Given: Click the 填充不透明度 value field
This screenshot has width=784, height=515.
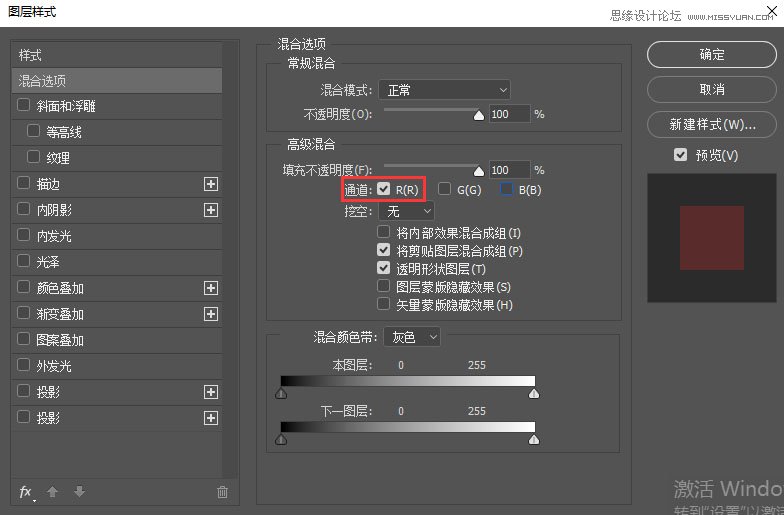Looking at the screenshot, I should point(509,170).
